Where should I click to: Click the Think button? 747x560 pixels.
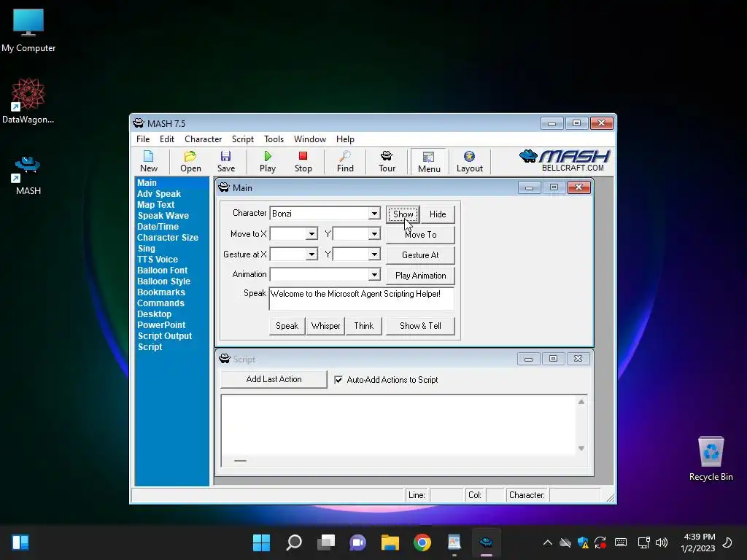(363, 326)
